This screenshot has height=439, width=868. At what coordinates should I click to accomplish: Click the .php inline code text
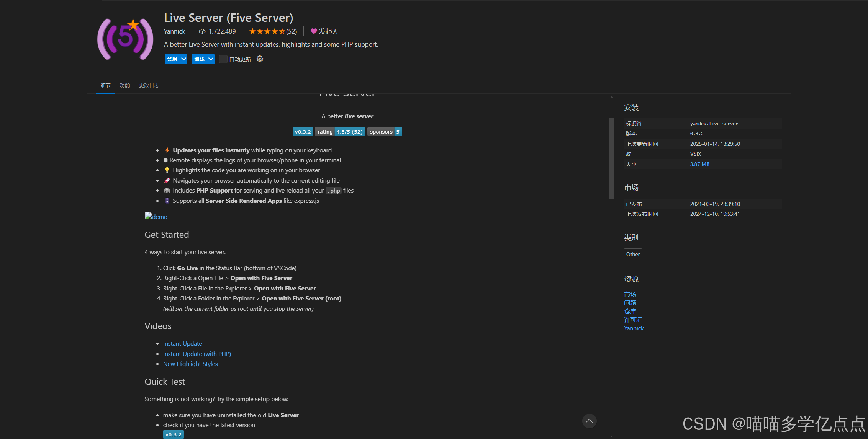point(334,191)
